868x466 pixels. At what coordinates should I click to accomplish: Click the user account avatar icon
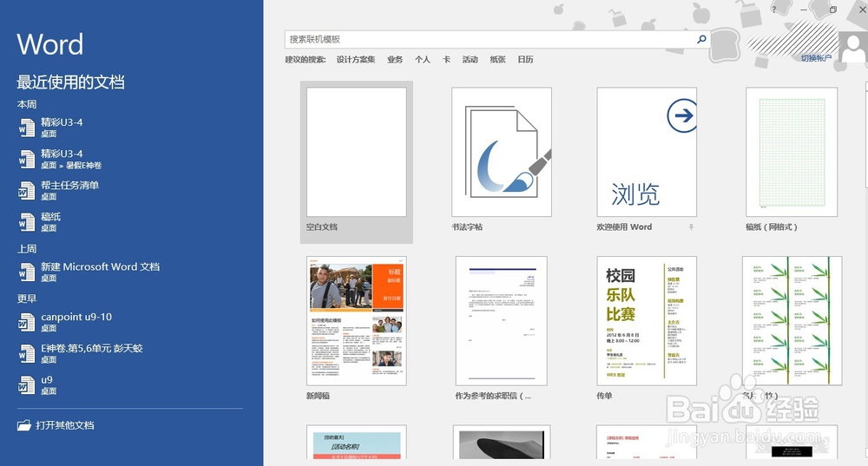click(853, 47)
